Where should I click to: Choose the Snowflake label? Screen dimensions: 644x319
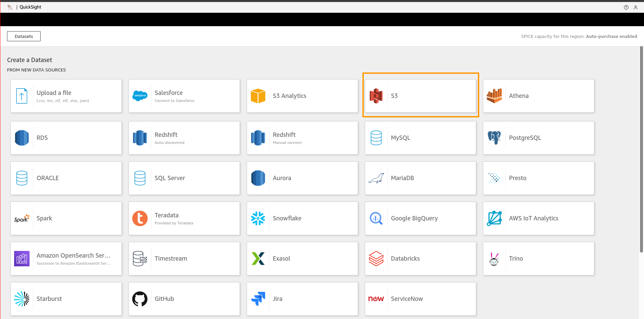click(x=287, y=218)
